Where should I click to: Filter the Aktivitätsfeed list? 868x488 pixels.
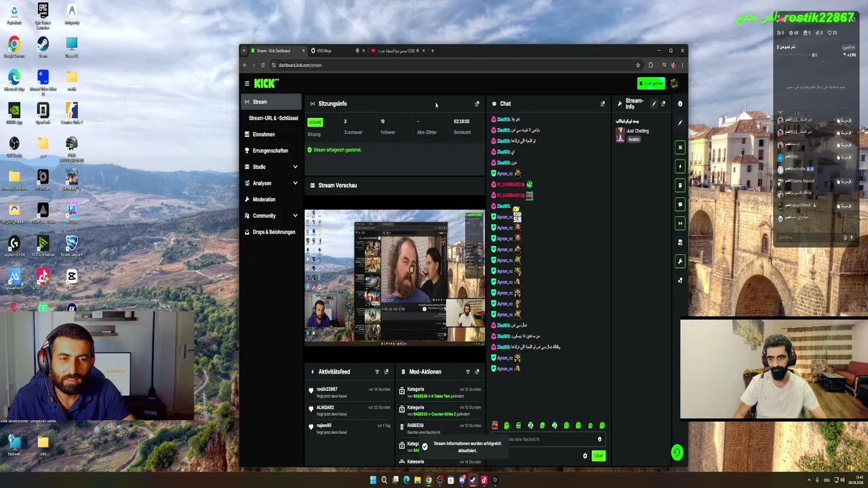point(377,371)
